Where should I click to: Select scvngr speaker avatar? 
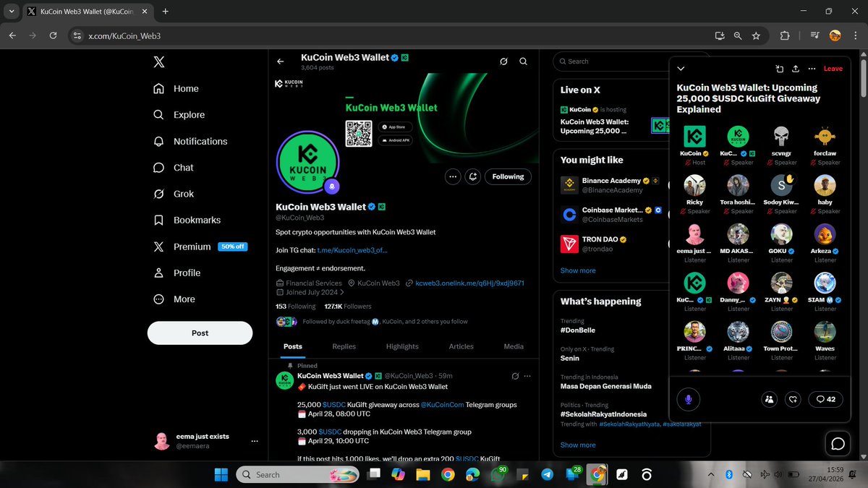[x=781, y=136]
